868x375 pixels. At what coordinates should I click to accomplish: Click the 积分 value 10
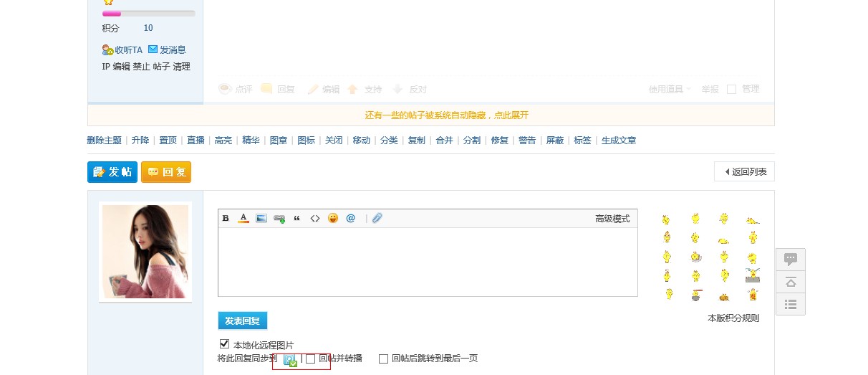click(148, 28)
